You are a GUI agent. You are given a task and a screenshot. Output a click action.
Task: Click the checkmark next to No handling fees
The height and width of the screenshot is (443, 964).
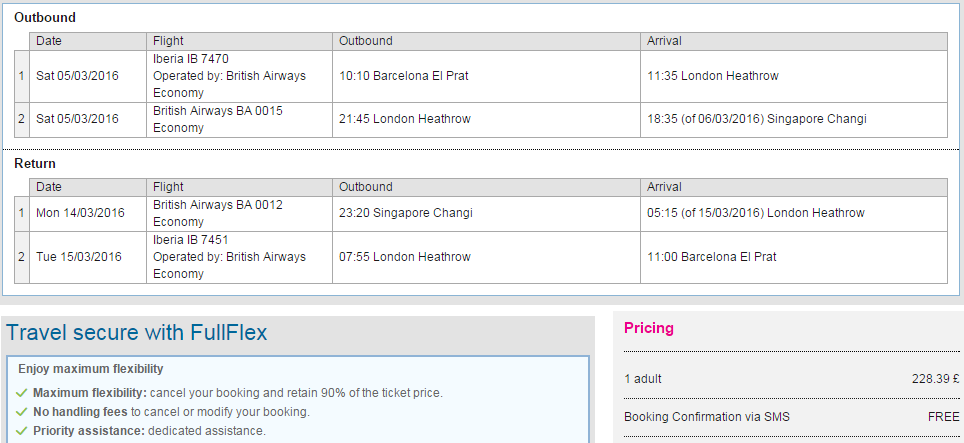click(22, 412)
